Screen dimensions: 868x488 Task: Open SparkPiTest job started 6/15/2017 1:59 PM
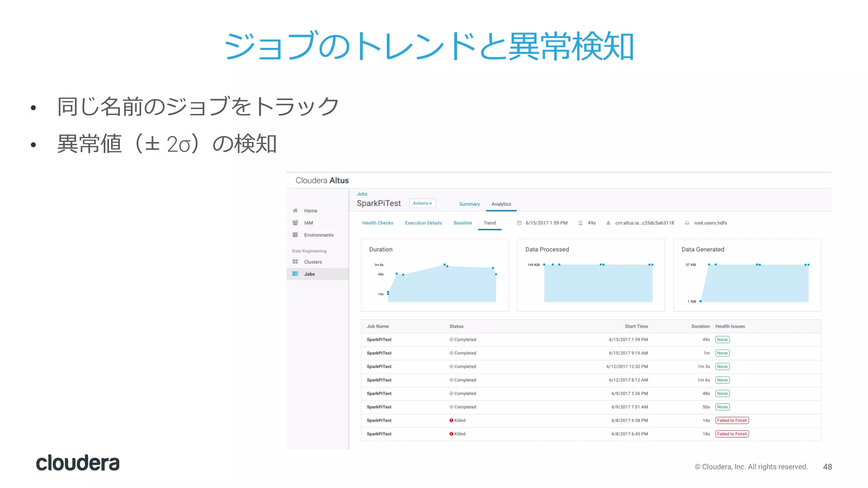tap(379, 340)
